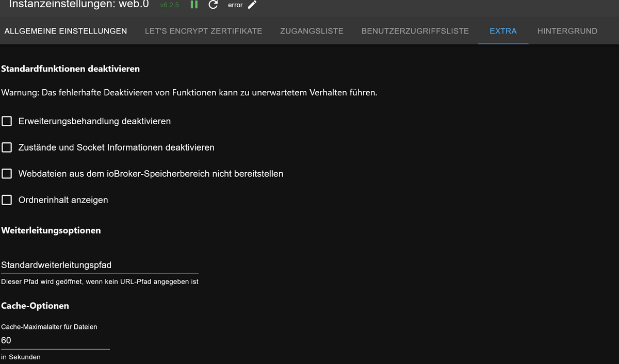Click the Weiterleitungsoptionen section heading

[51, 230]
